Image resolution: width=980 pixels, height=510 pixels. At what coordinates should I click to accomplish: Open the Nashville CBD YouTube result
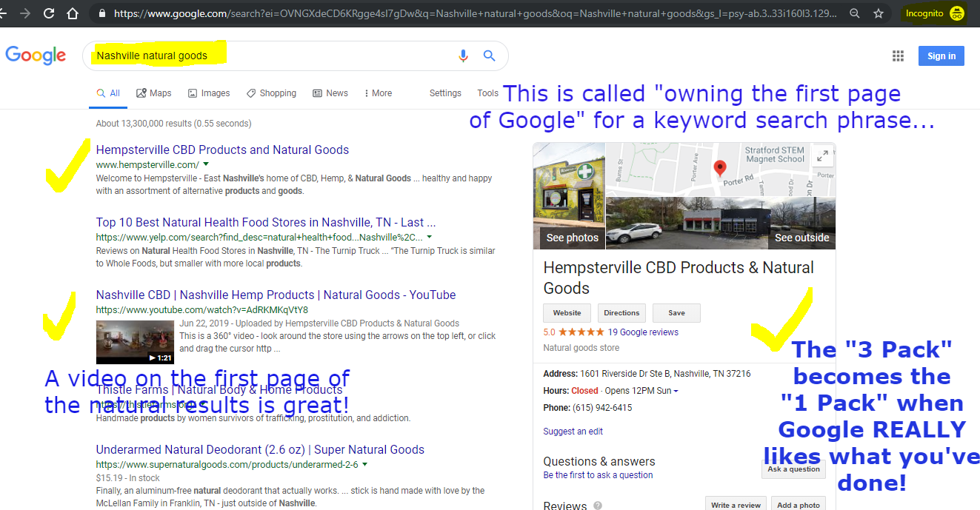(x=276, y=295)
